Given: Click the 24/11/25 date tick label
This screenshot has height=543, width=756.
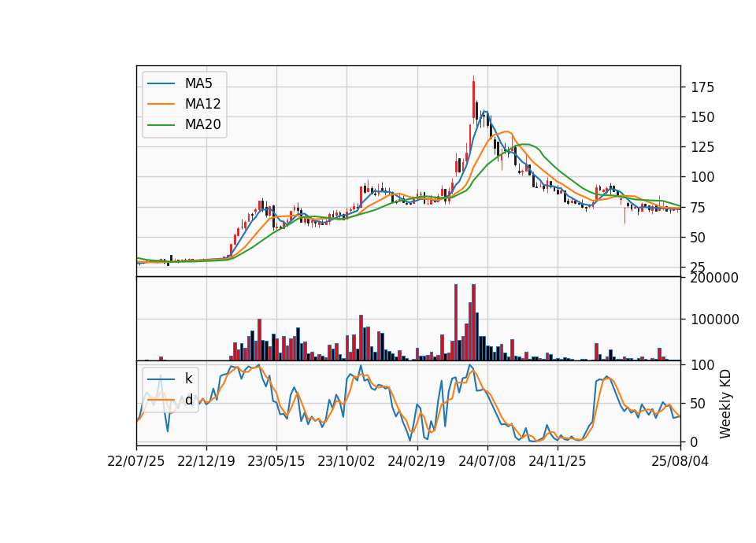Looking at the screenshot, I should click(558, 462).
